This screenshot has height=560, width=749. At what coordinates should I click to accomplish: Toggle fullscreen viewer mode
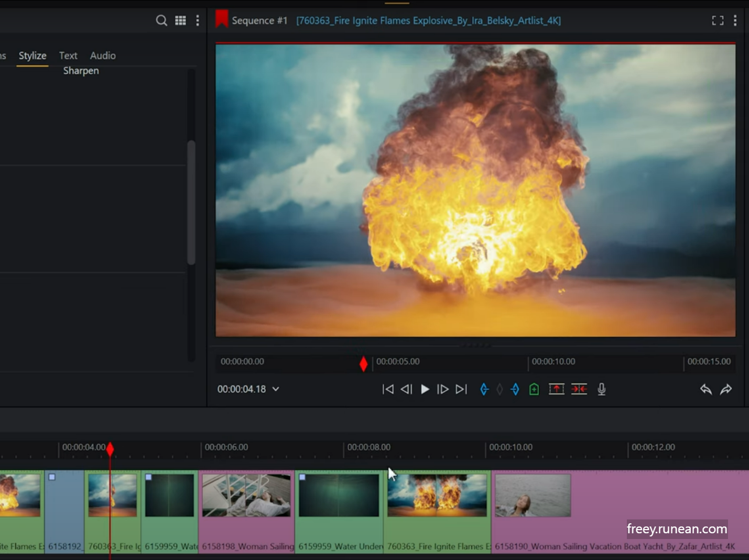(x=718, y=20)
